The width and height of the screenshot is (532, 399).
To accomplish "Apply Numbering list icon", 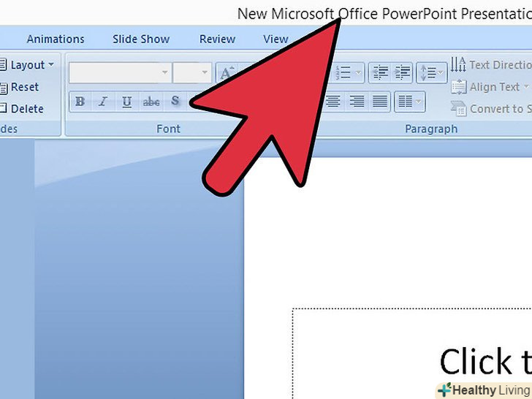I will point(343,72).
